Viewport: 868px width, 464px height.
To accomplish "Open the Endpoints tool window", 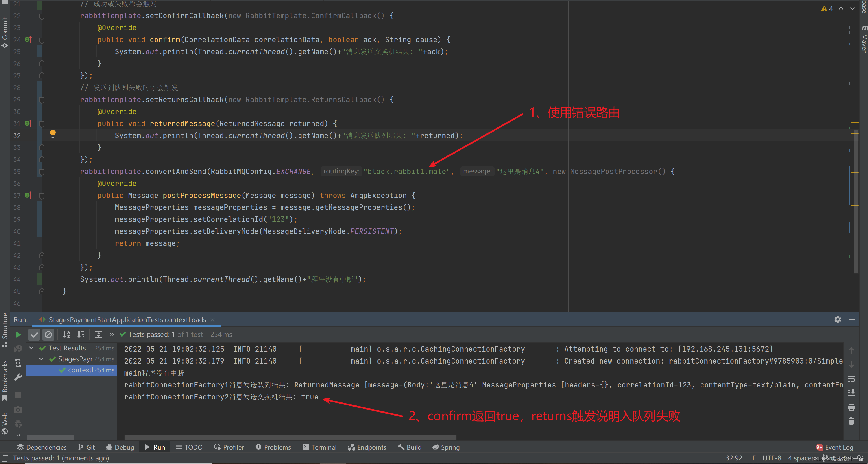I will (367, 447).
